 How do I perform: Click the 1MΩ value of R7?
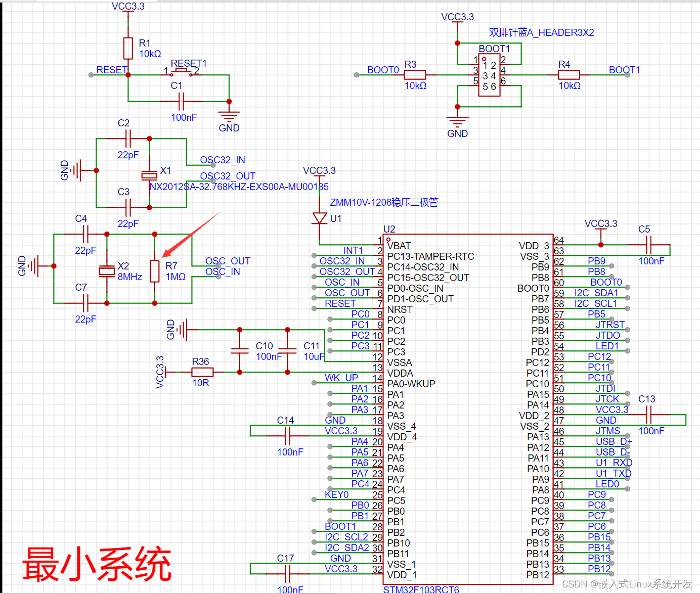click(x=176, y=277)
